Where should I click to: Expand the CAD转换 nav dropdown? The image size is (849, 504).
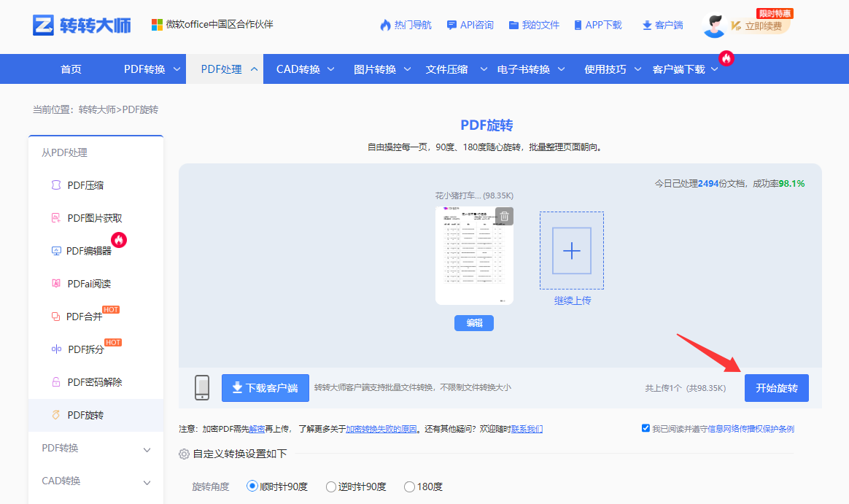[x=331, y=69]
